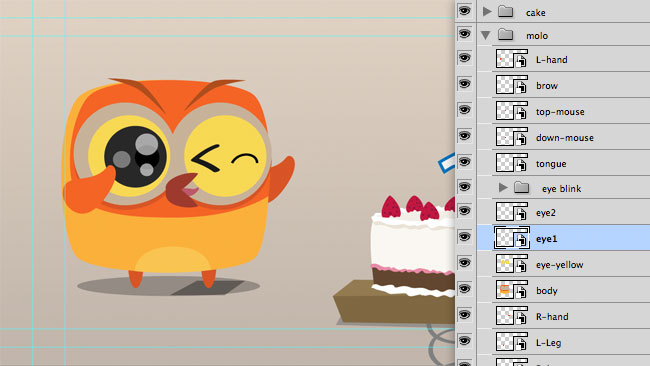Select eye2 layer thumbnail
Image resolution: width=650 pixels, height=366 pixels.
[x=512, y=212]
